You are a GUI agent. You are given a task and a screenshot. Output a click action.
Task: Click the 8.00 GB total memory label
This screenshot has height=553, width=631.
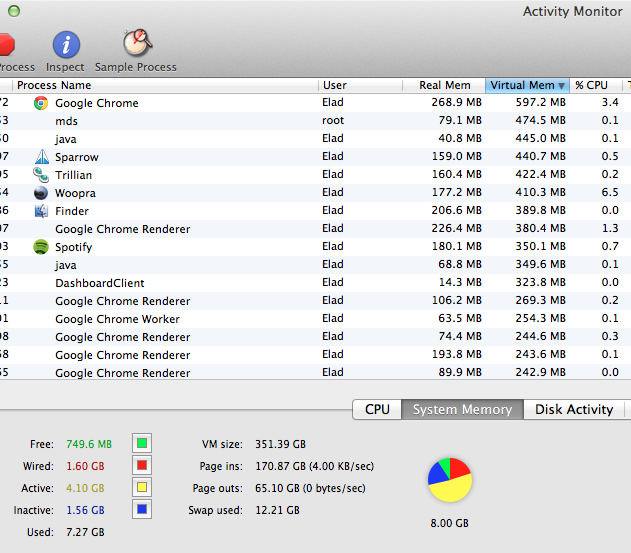coord(450,523)
